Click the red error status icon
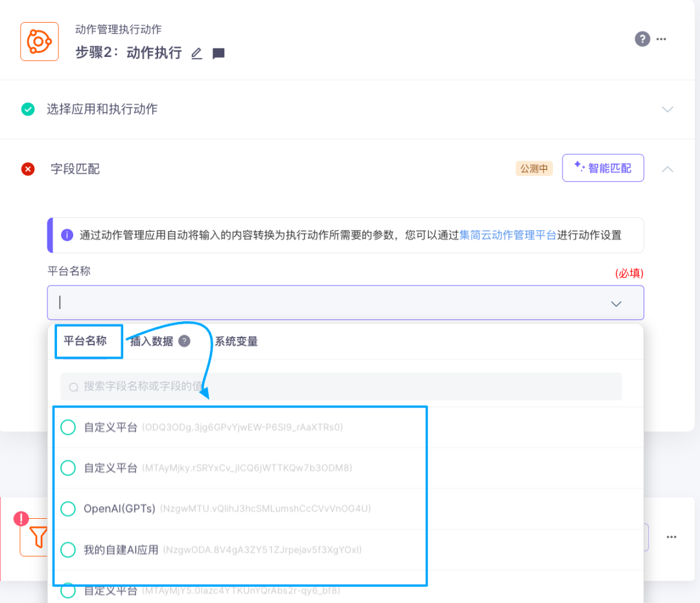Screen dimensions: 700x603 28,169
